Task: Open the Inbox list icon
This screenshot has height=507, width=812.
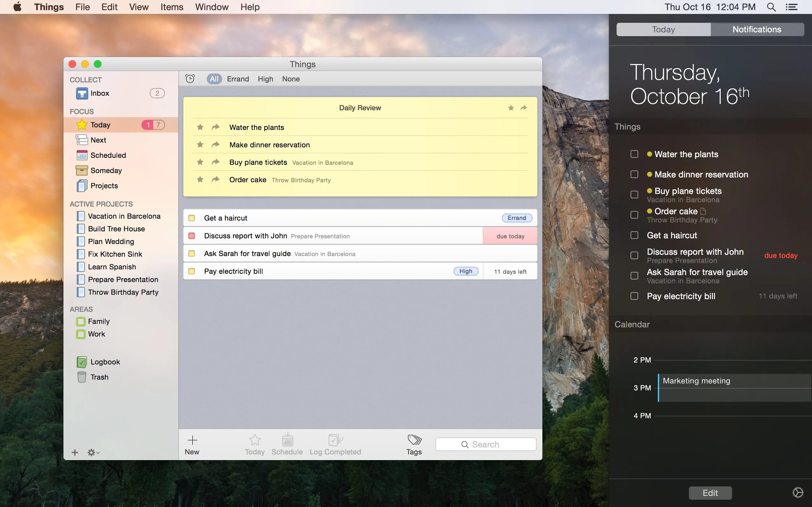Action: click(82, 93)
